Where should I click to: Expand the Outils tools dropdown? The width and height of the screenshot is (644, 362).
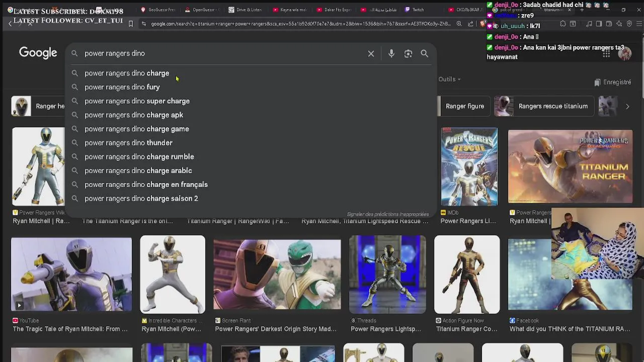[449, 79]
